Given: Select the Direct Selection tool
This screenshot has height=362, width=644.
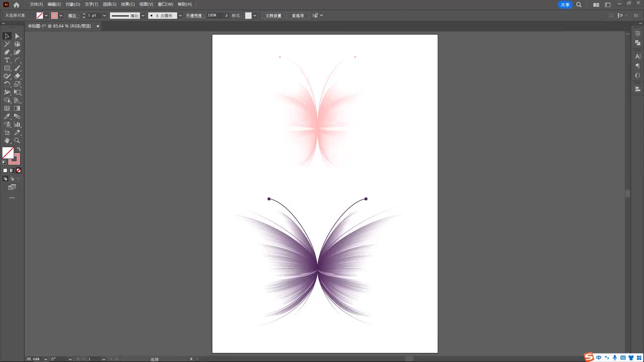Looking at the screenshot, I should coord(17,36).
